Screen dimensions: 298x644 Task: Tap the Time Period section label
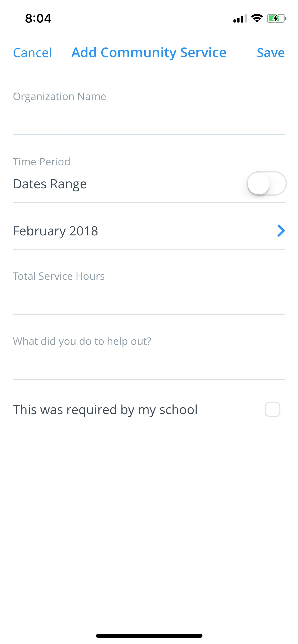point(42,162)
